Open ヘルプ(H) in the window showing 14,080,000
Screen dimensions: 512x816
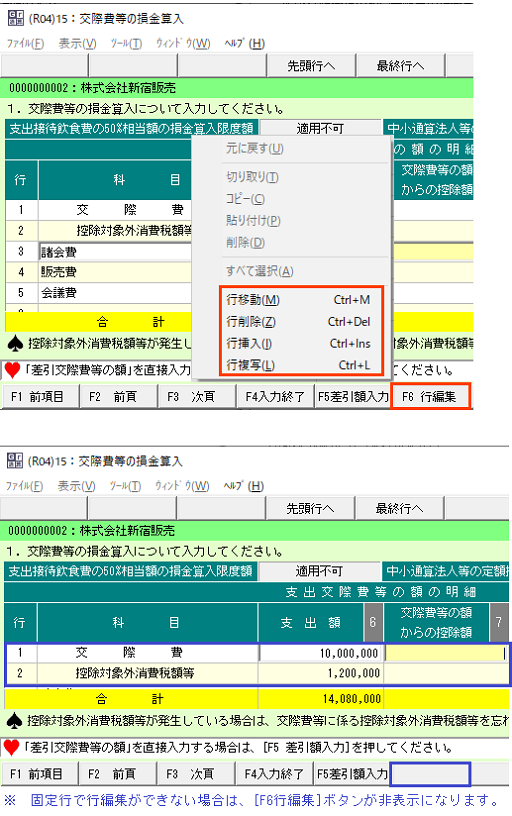[x=244, y=486]
